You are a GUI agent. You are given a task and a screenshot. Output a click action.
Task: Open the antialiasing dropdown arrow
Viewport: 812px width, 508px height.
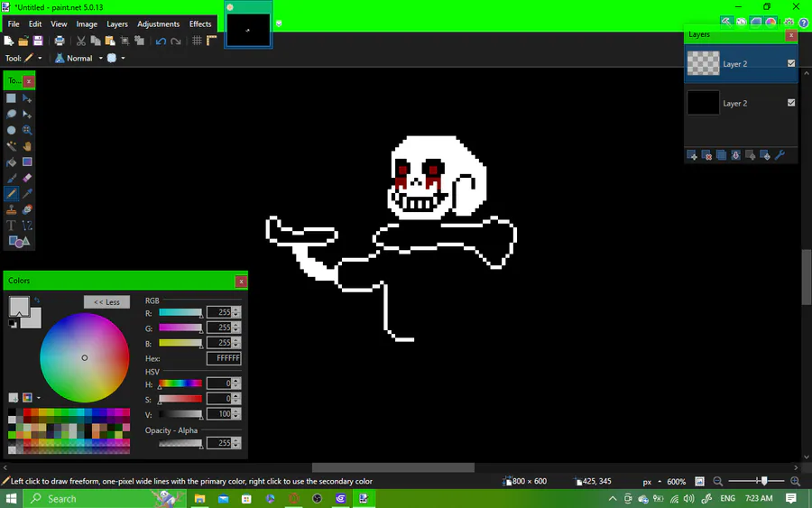[x=123, y=58]
